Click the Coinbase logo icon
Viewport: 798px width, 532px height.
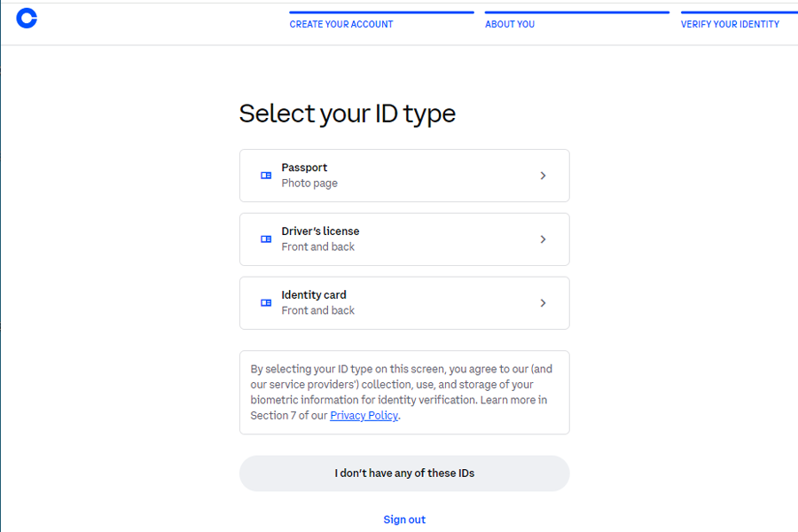click(27, 19)
